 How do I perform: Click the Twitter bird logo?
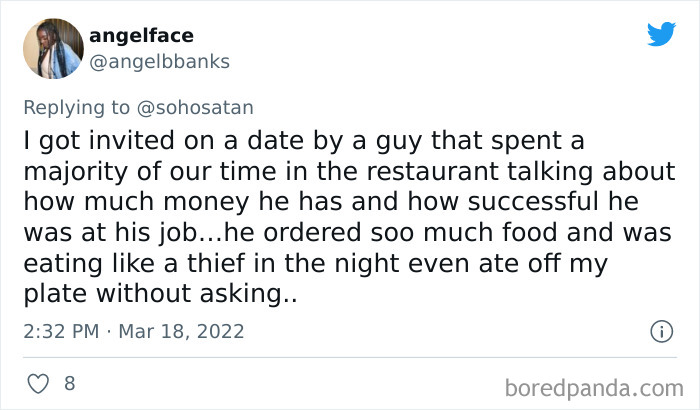click(661, 35)
